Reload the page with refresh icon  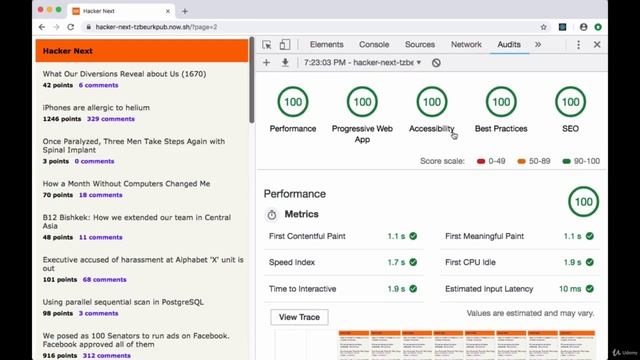(71, 27)
